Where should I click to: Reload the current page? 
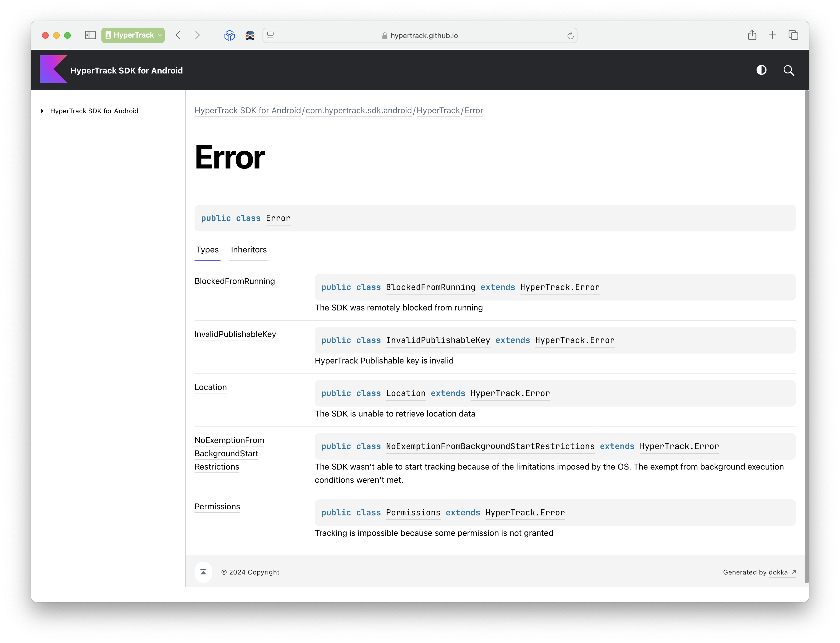(x=570, y=36)
